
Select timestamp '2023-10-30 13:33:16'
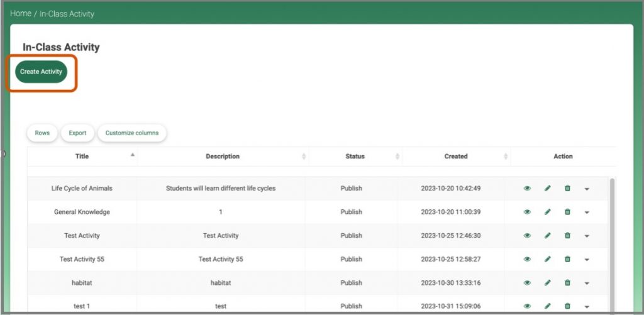click(x=450, y=283)
